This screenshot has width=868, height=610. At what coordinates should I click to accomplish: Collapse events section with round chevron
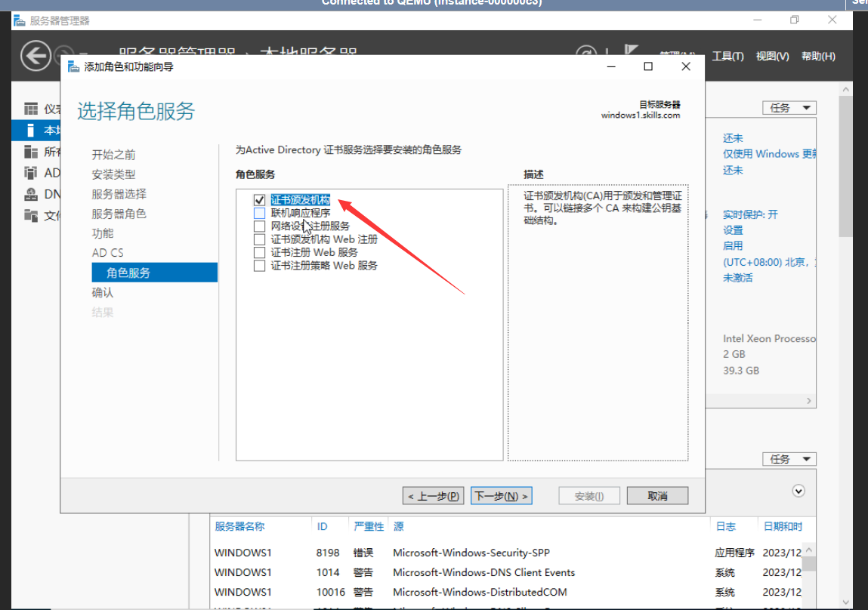[798, 491]
